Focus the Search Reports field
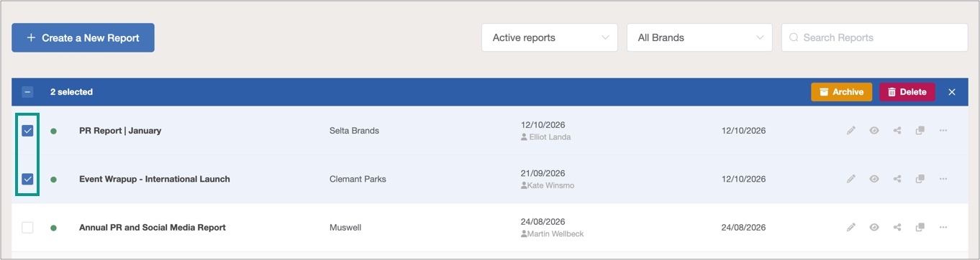This screenshot has width=980, height=260. pyautogui.click(x=875, y=37)
